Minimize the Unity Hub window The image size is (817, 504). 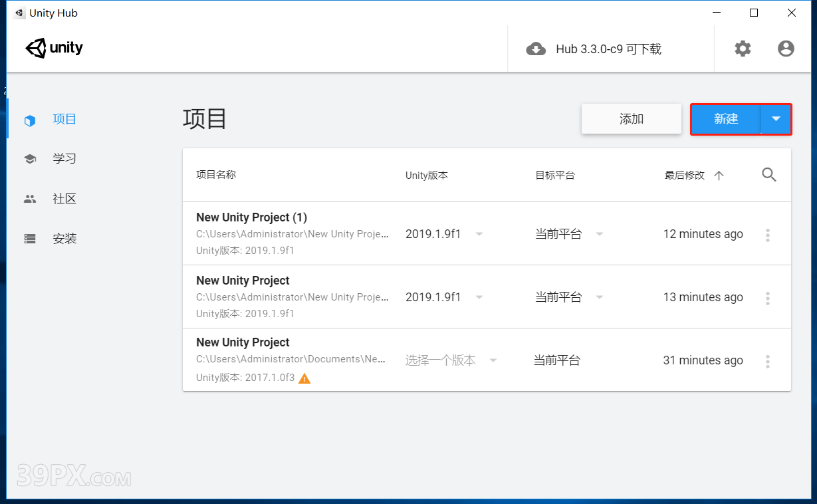pos(716,13)
